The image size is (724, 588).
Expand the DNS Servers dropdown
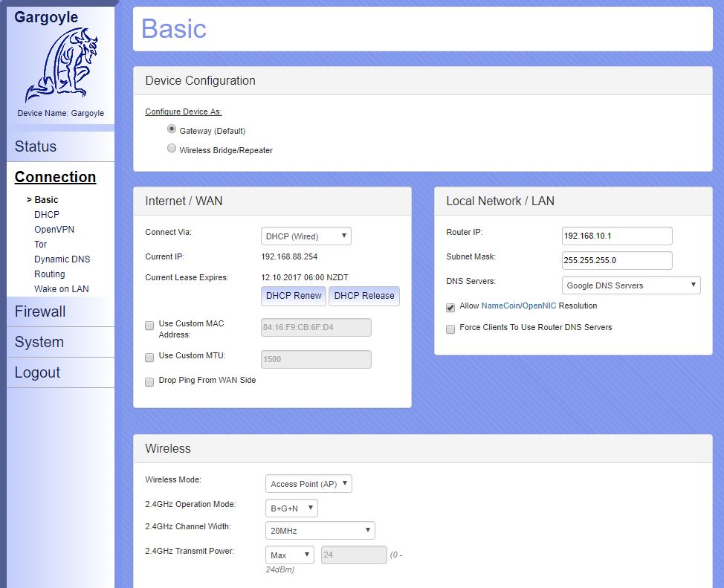point(630,285)
